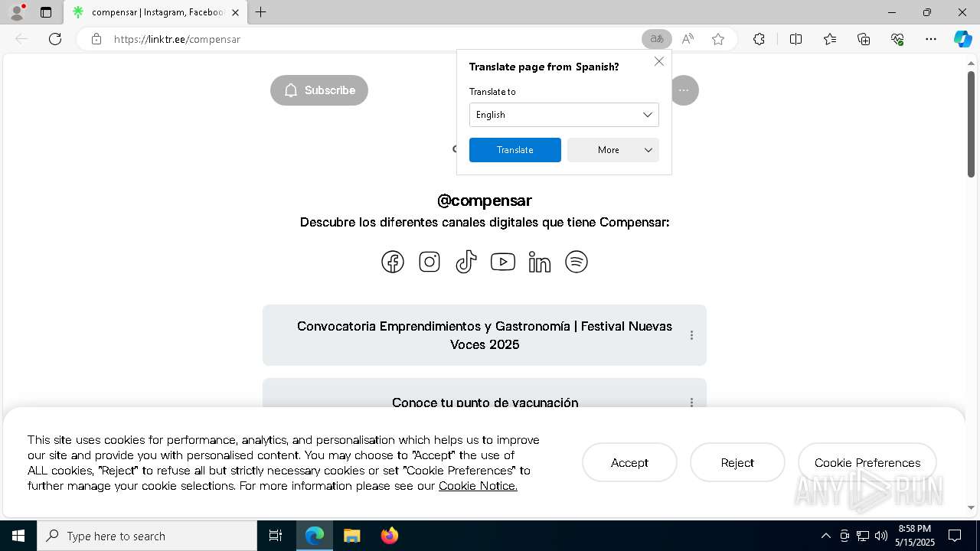Launch Copilot from the toolbar
This screenshot has width=980, height=551.
[962, 39]
